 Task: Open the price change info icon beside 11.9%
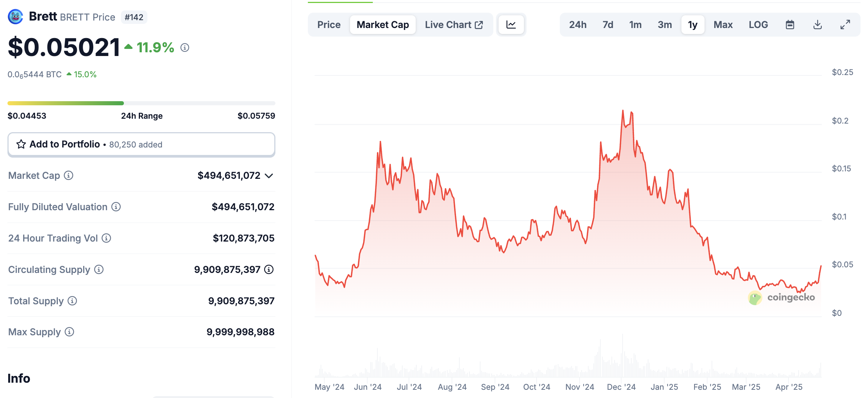[x=185, y=47]
